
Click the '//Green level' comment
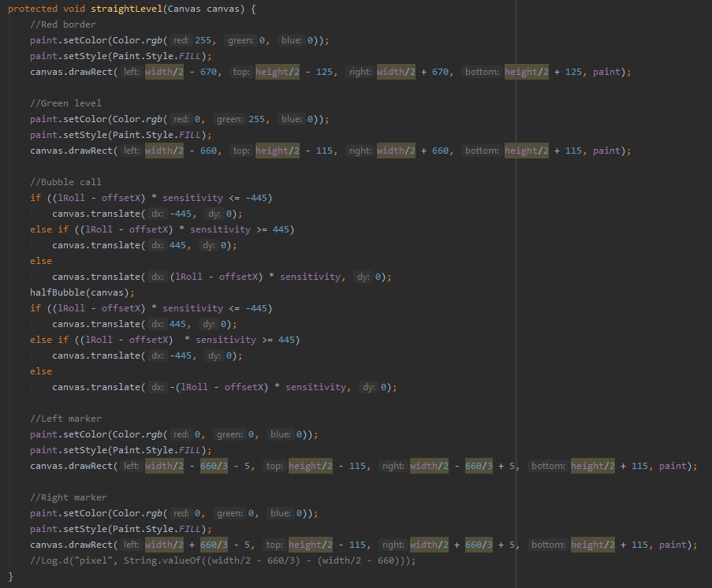coord(66,103)
